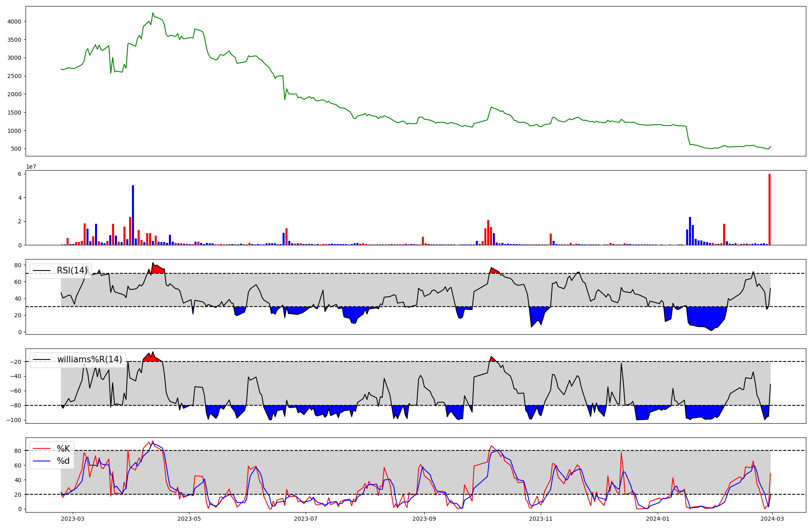Click the 2 tick on volume axis
Image resolution: width=812 pixels, height=528 pixels.
pos(20,221)
